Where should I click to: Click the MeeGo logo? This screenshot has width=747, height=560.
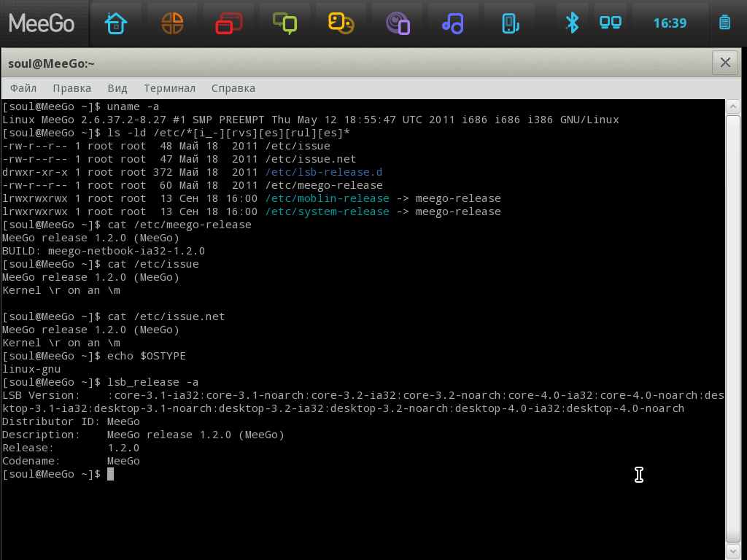pos(42,23)
